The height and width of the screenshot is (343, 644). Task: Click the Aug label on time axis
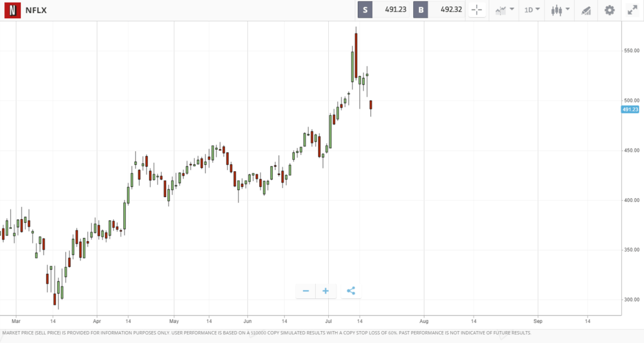point(424,321)
